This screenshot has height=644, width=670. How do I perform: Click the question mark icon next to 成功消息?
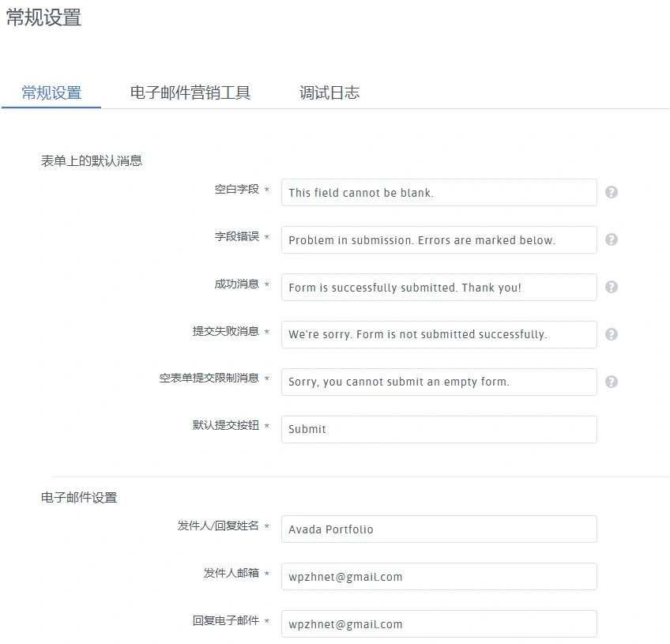[611, 287]
